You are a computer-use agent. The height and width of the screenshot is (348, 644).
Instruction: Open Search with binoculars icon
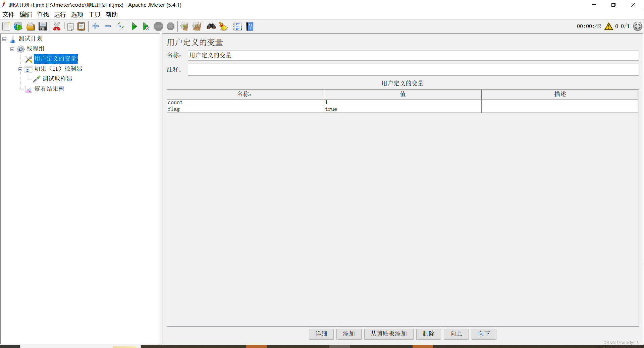211,26
